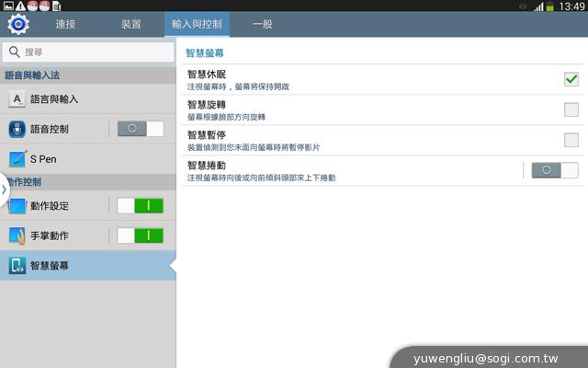
Task: Open 語言與輸入 language icon
Action: point(17,98)
